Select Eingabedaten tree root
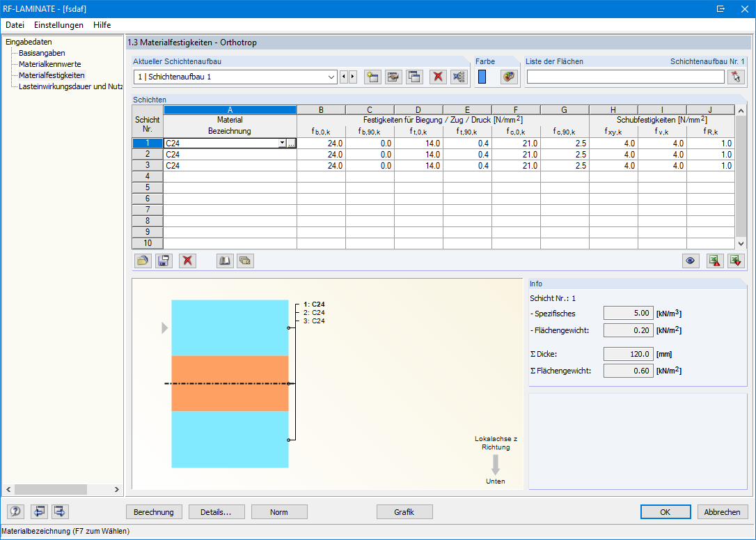Viewport: 756px width, 540px height. [x=29, y=42]
